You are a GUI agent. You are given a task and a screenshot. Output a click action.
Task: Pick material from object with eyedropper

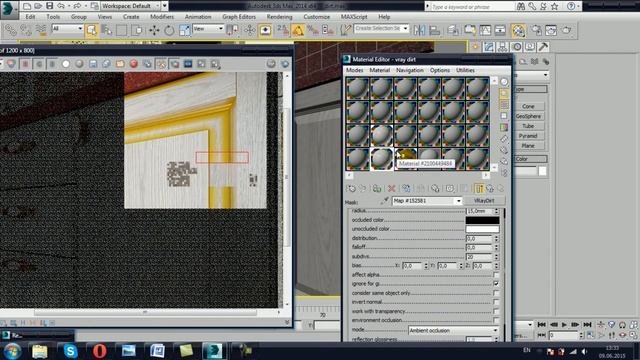click(384, 201)
